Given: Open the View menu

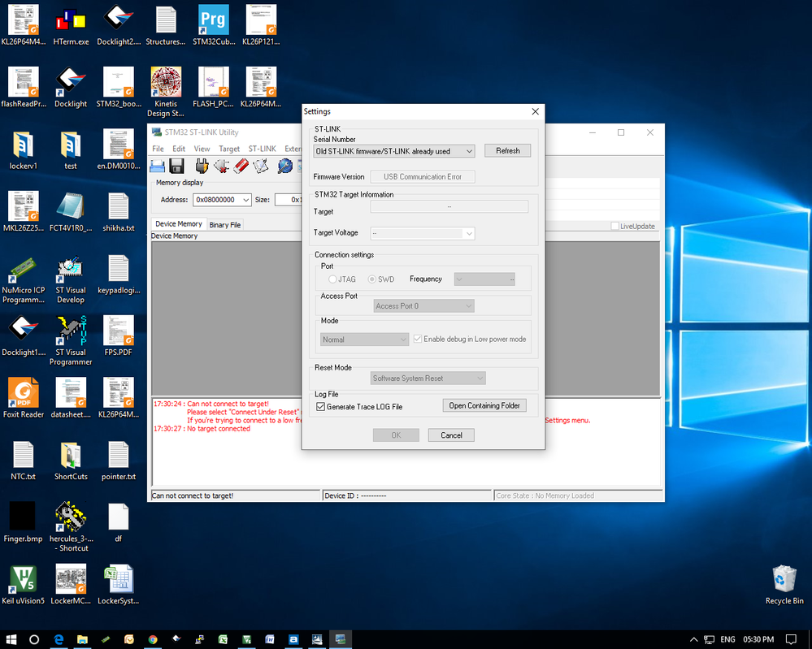Looking at the screenshot, I should pyautogui.click(x=202, y=149).
